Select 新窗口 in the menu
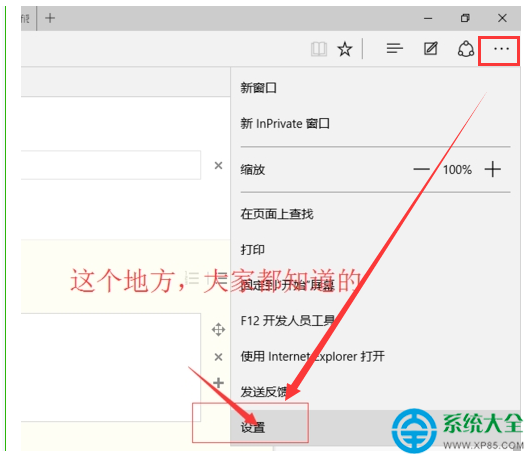526x456 pixels. [x=258, y=88]
